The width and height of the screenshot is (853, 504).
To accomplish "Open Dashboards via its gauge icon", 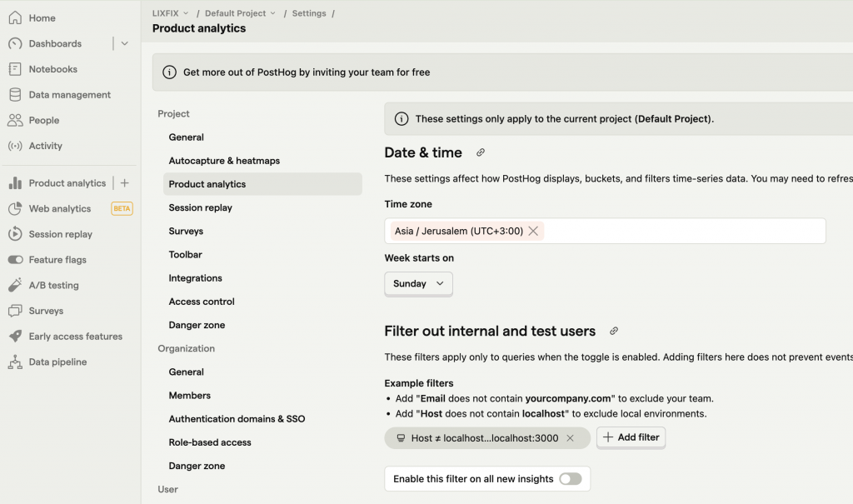I will click(15, 43).
